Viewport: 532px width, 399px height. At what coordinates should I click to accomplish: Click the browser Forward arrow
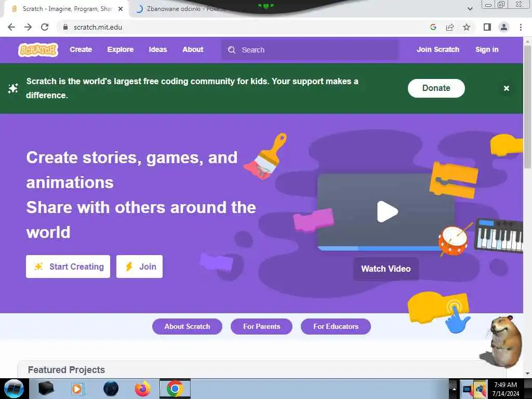click(28, 27)
